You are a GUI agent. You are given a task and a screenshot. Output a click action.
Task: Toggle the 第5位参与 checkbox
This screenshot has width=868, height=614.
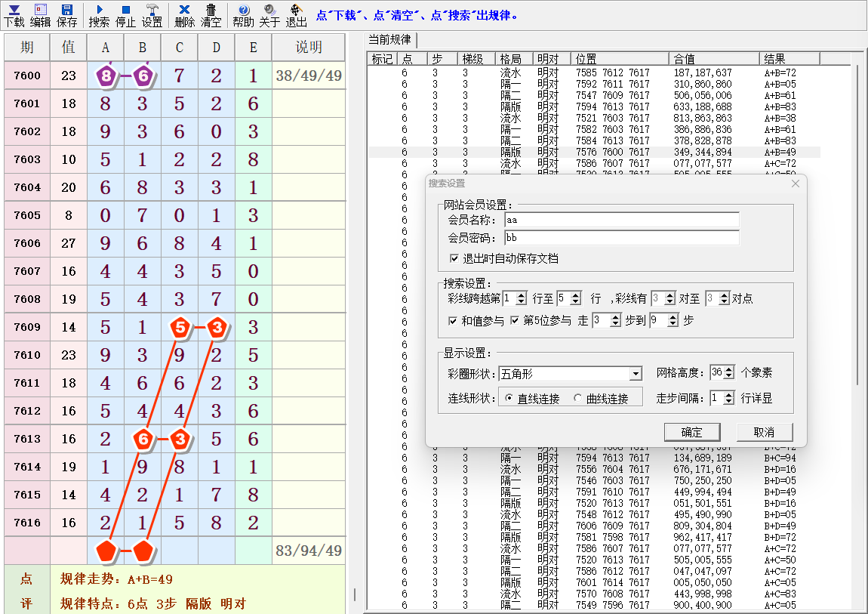[514, 320]
